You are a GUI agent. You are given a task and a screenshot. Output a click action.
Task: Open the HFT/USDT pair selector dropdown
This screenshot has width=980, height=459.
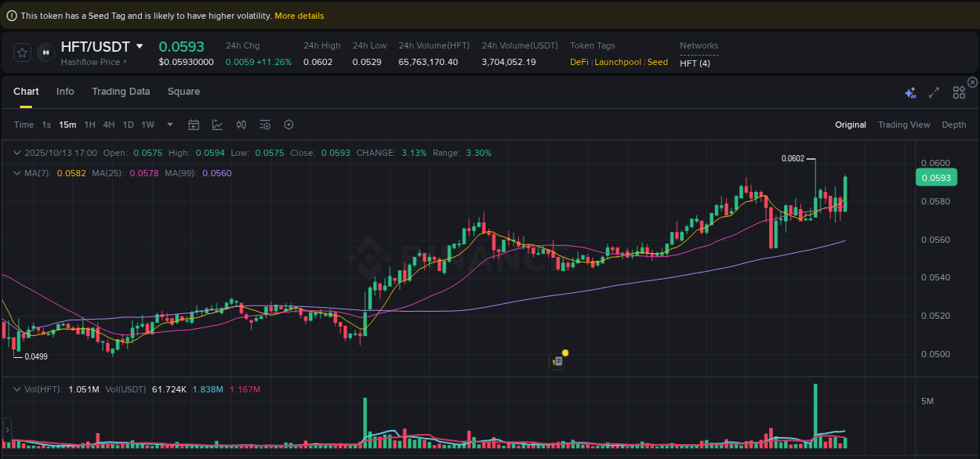pyautogui.click(x=140, y=46)
